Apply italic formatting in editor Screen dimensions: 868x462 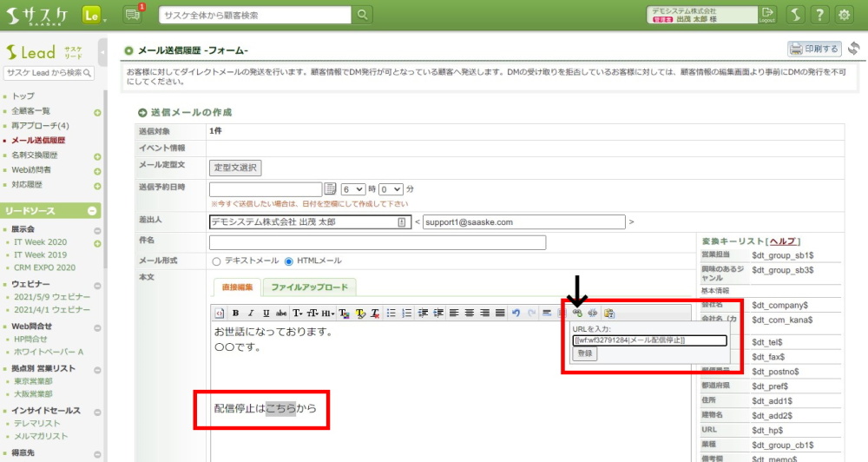point(251,313)
